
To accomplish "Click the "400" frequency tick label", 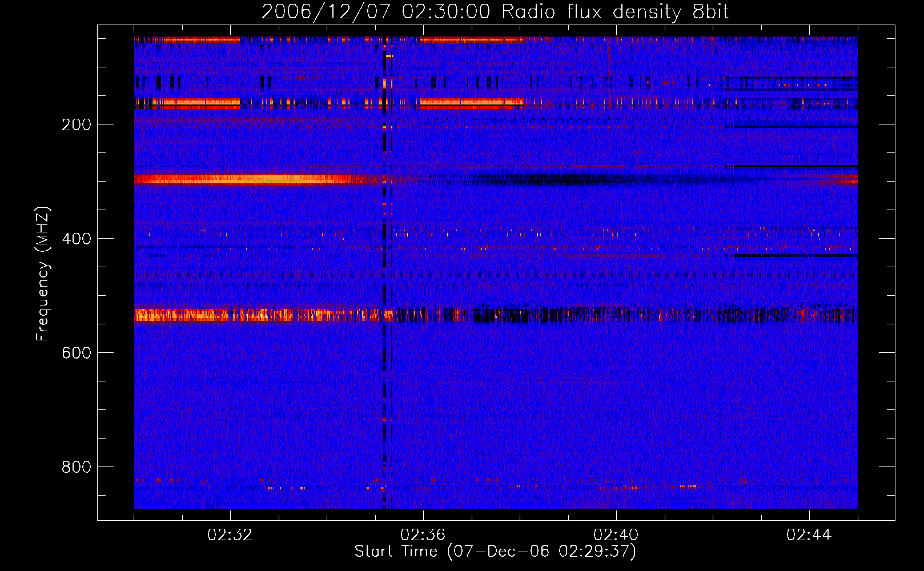I will pos(77,239).
